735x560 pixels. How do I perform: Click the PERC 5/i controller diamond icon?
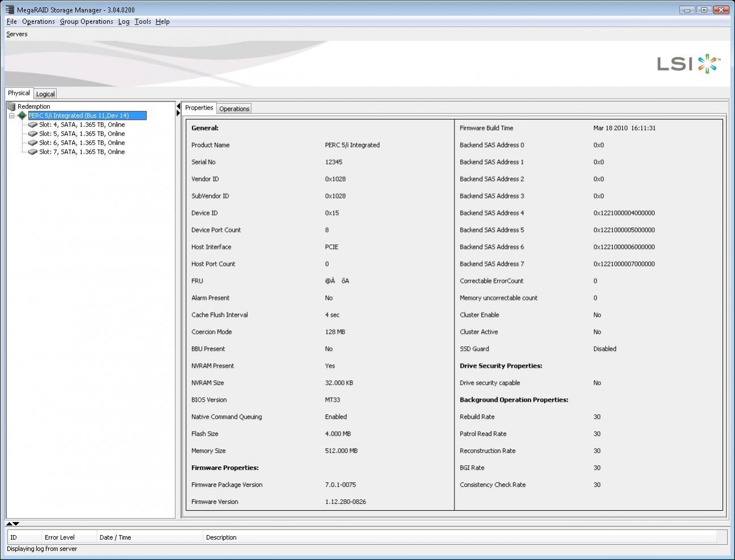tap(22, 116)
